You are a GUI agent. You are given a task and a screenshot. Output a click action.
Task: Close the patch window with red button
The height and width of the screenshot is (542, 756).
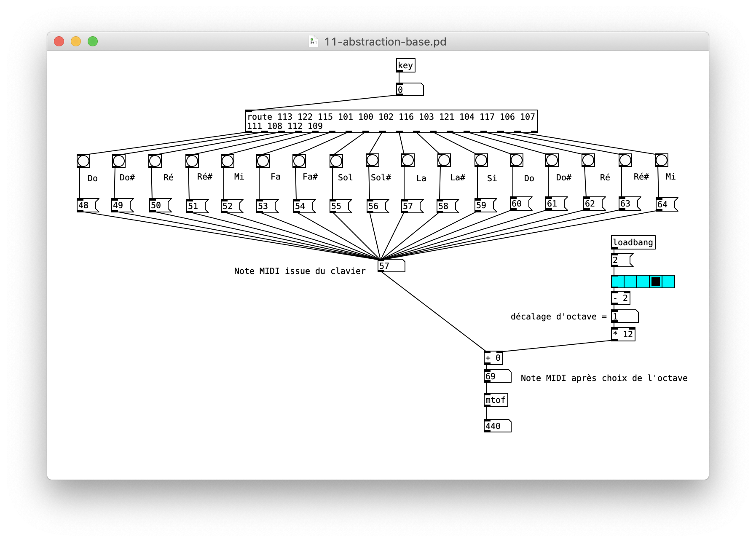[59, 41]
